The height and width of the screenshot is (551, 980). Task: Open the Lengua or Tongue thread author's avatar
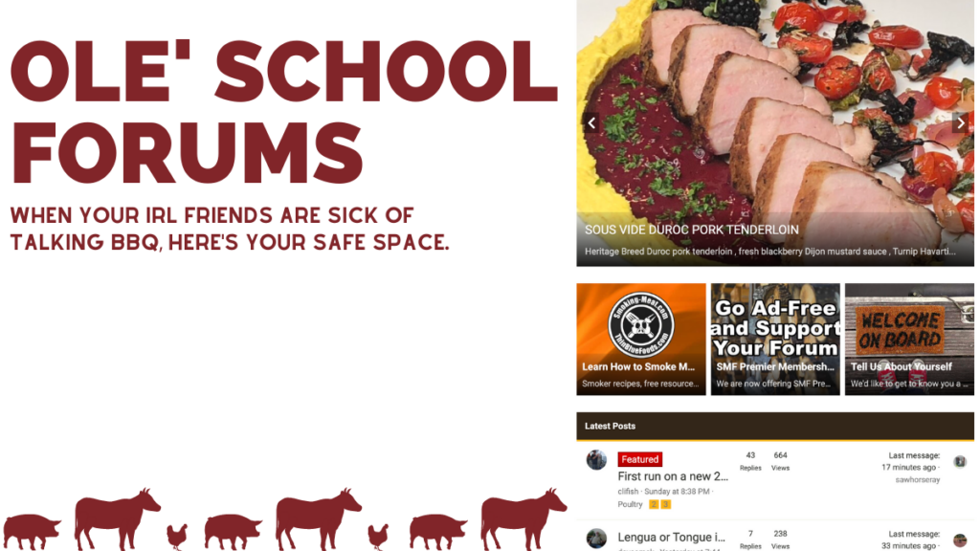(x=596, y=538)
